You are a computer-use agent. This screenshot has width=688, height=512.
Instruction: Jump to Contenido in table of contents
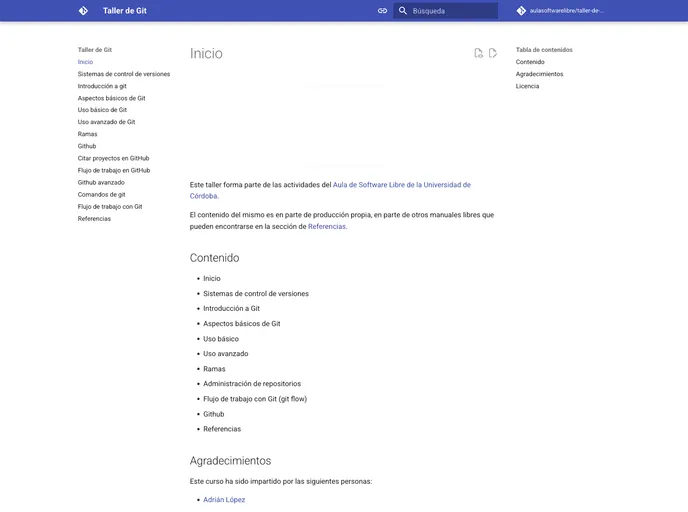point(530,62)
